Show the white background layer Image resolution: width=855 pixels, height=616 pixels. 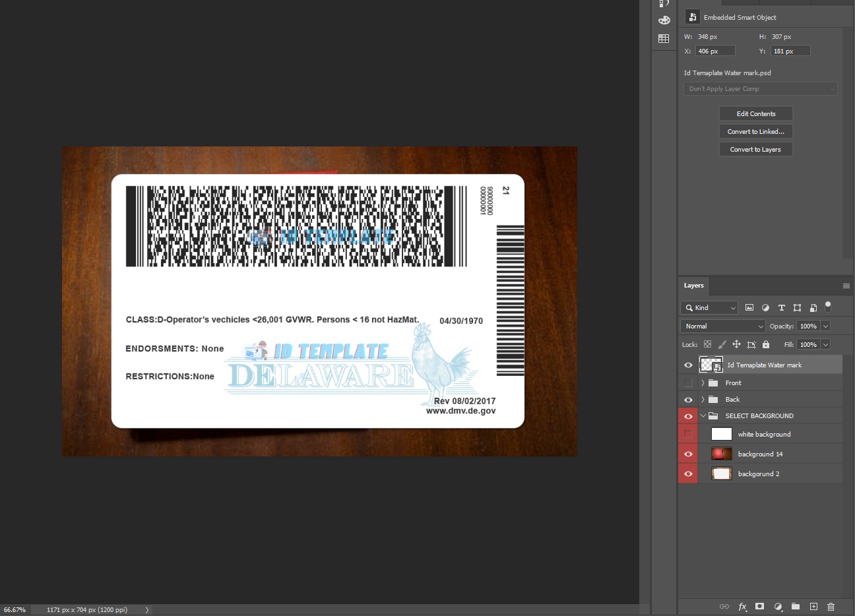688,434
